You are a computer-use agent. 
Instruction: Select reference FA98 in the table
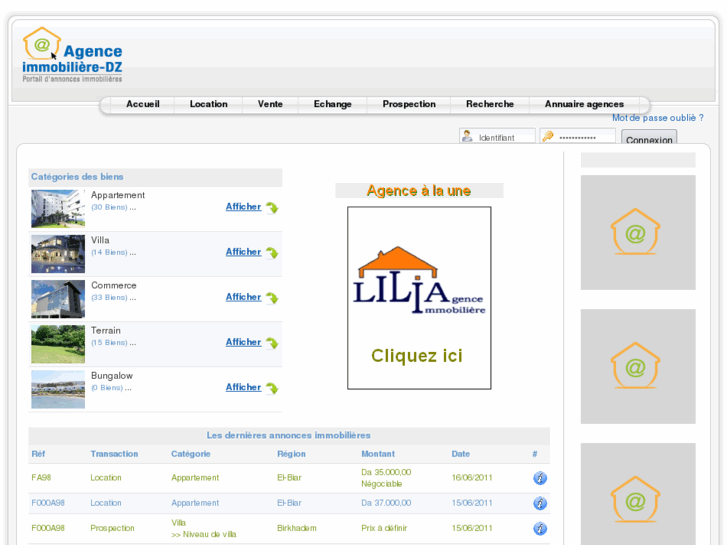(41, 477)
